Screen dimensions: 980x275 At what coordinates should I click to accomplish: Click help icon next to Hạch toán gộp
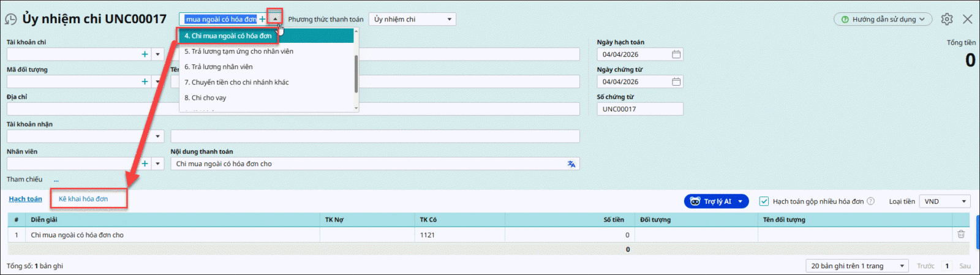click(x=871, y=202)
